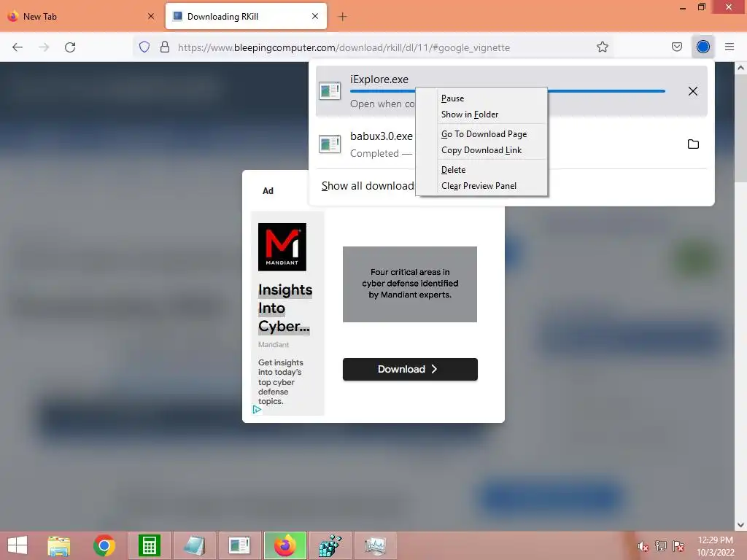Open a new tab with the plus button
The width and height of the screenshot is (747, 560).
click(342, 17)
